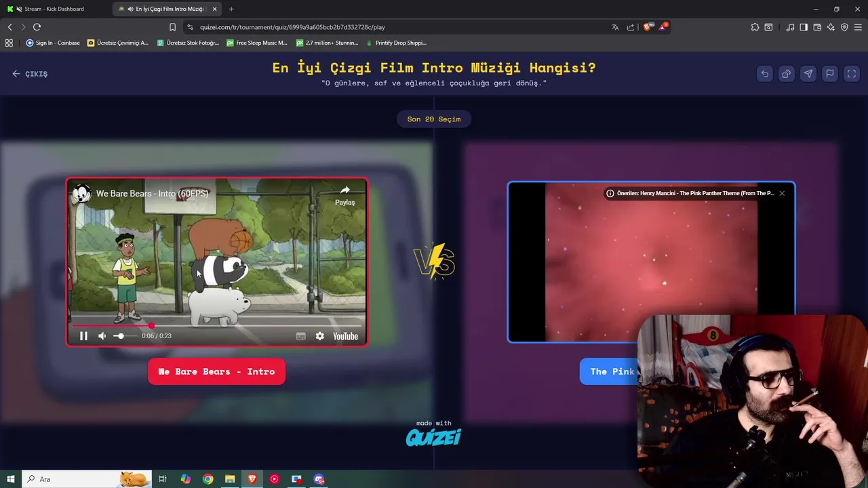Open Leo AI sparkle icon
The height and width of the screenshot is (488, 868).
click(831, 27)
